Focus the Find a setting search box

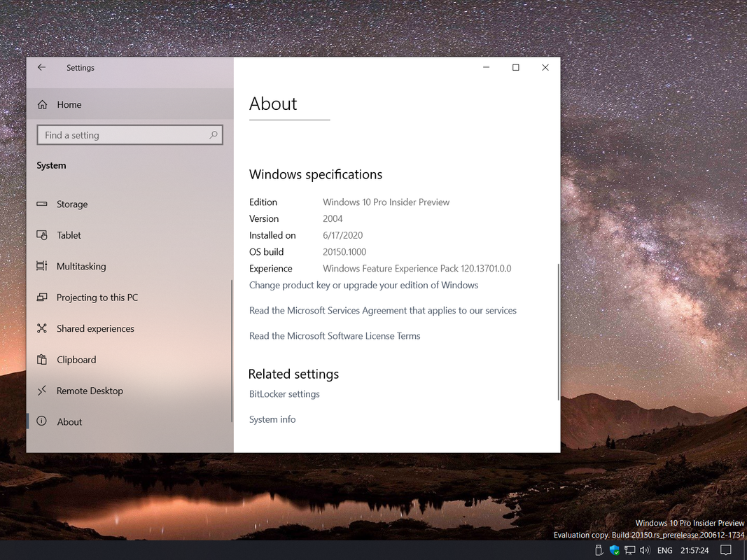(x=130, y=135)
